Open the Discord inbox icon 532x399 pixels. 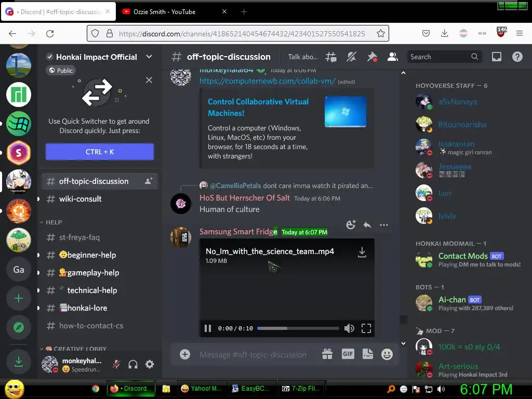497,57
